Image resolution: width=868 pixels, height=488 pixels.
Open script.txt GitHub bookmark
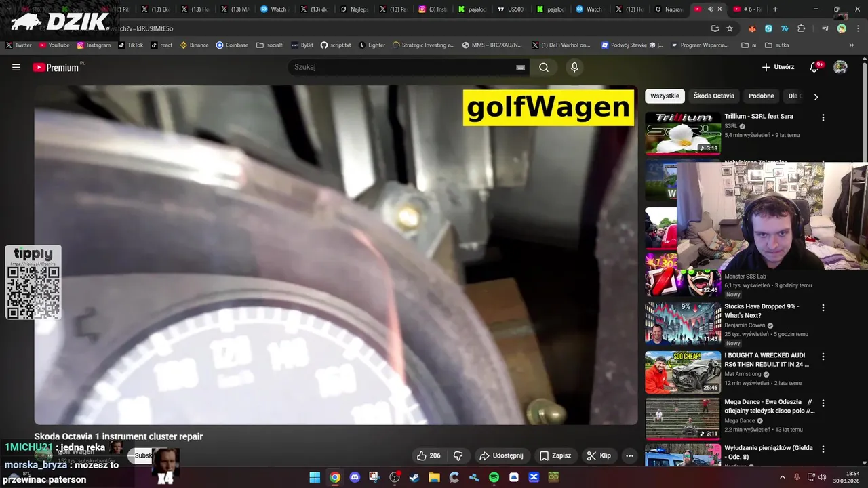tap(336, 45)
